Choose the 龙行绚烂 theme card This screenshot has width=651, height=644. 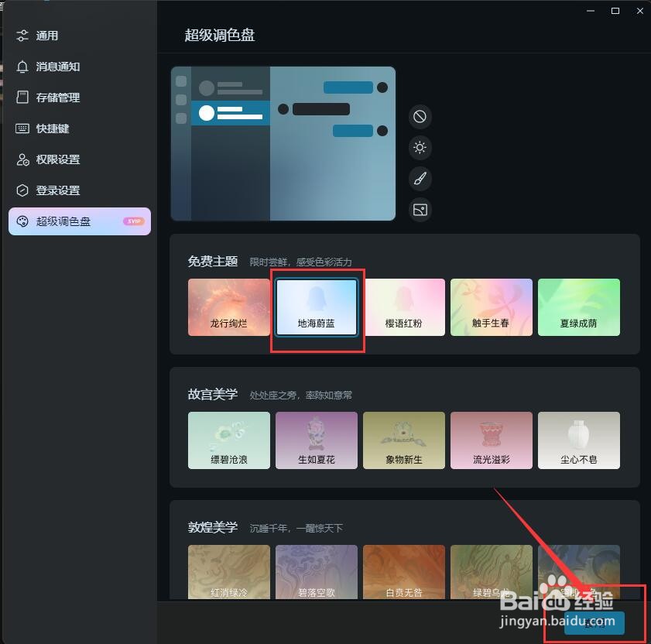coord(228,307)
